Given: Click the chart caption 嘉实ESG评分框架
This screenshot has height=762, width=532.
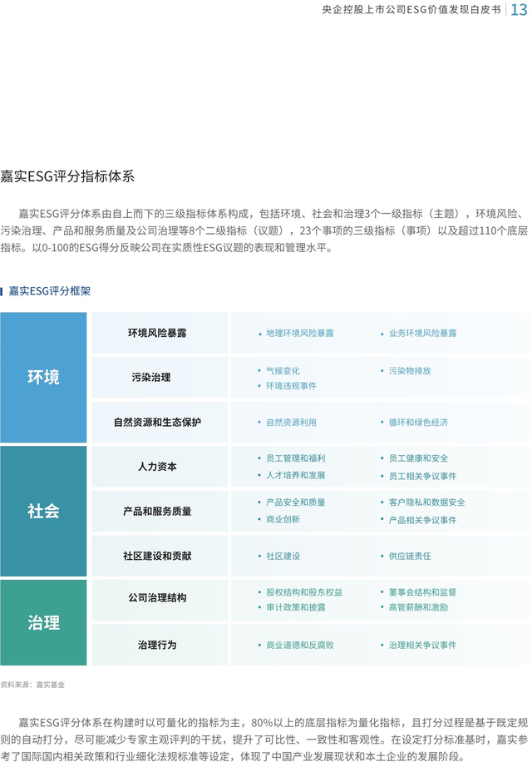Looking at the screenshot, I should pyautogui.click(x=50, y=291).
